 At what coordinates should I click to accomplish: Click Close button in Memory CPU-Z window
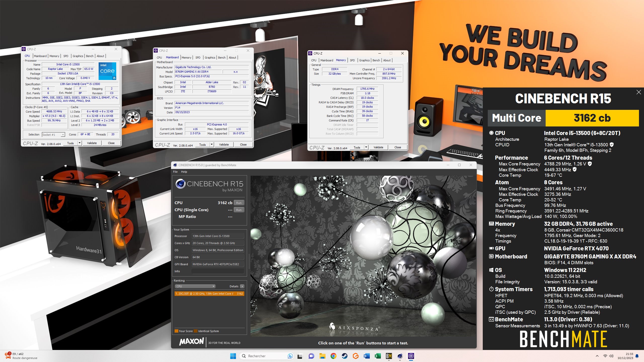click(398, 147)
